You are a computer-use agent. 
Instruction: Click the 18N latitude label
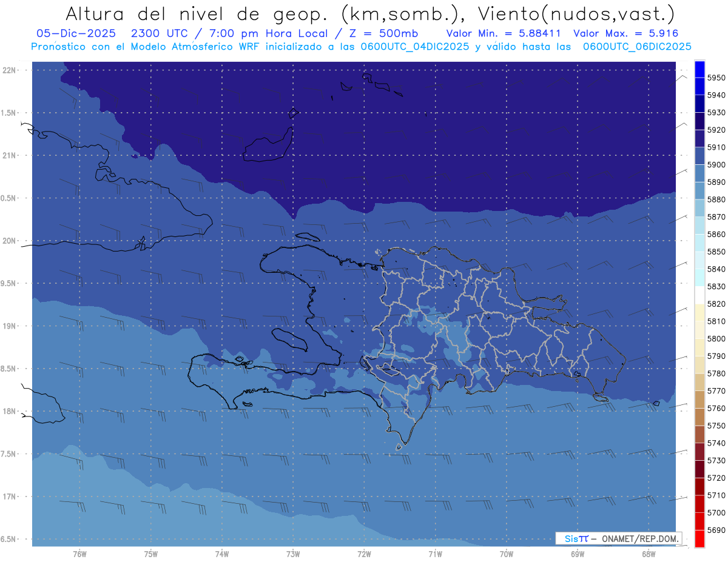pos(9,411)
